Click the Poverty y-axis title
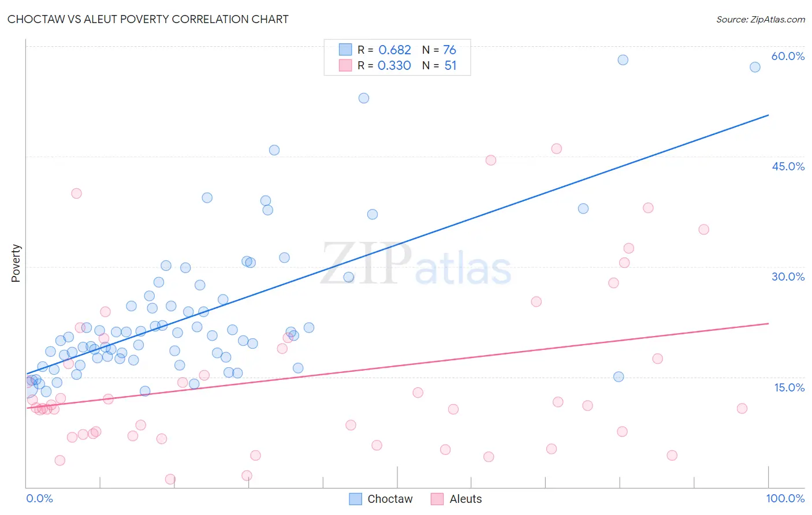 (16, 263)
